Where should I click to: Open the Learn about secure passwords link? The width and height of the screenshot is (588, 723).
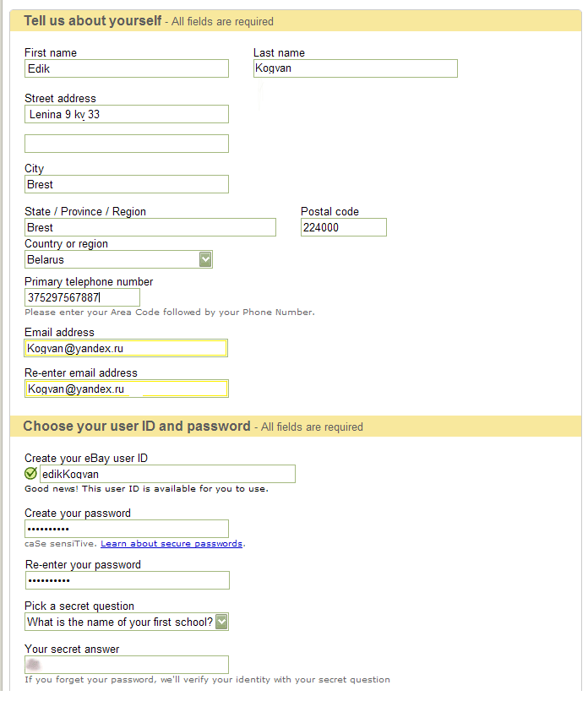click(x=171, y=544)
